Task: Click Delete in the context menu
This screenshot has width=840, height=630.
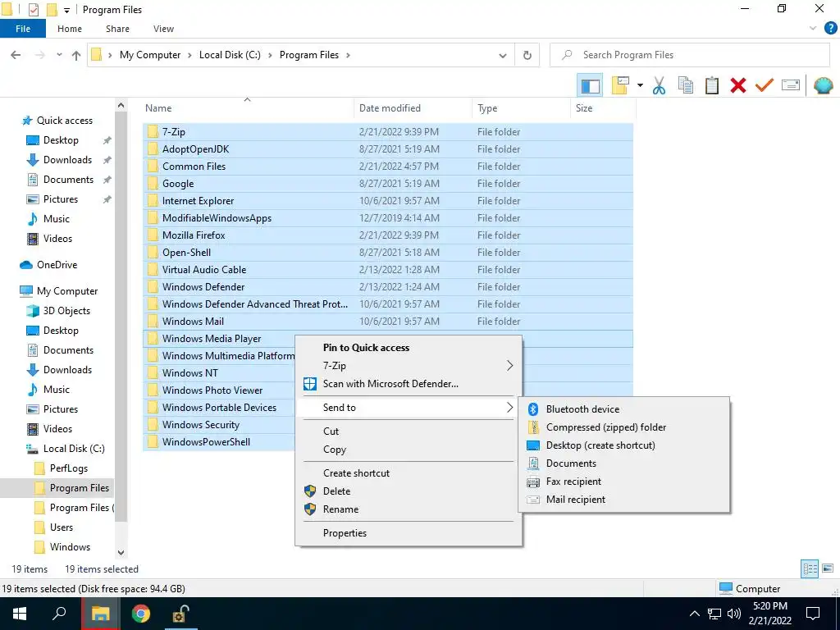Action: point(409,491)
